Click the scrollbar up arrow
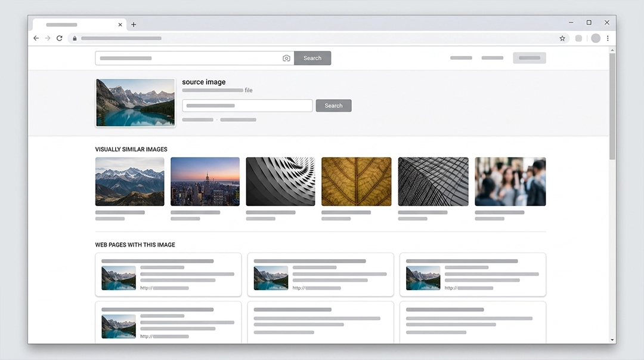 coord(612,50)
